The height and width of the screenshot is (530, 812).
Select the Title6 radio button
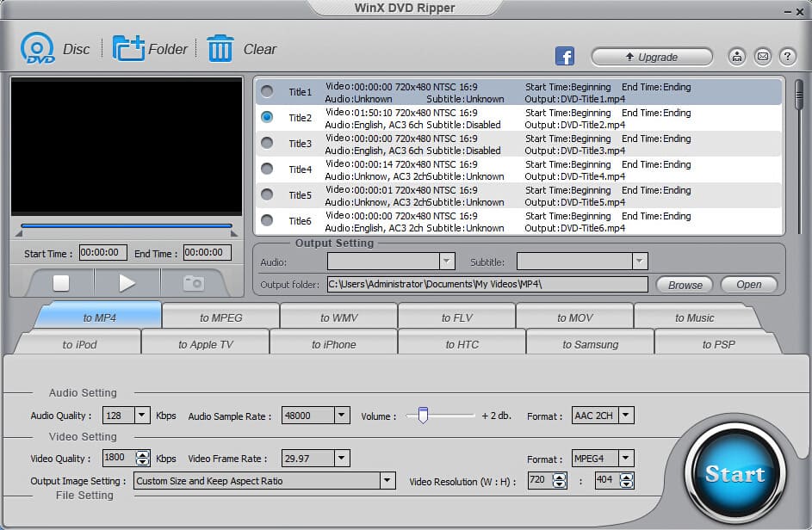click(267, 220)
